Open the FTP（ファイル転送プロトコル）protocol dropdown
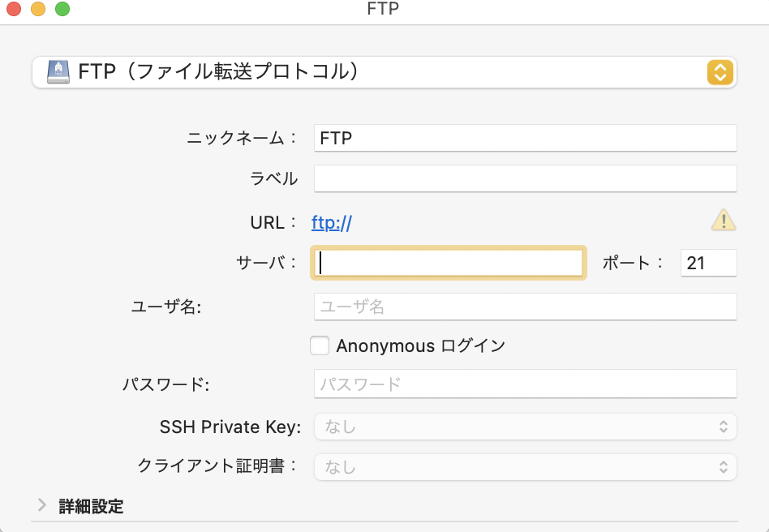The image size is (769, 532). (x=383, y=72)
